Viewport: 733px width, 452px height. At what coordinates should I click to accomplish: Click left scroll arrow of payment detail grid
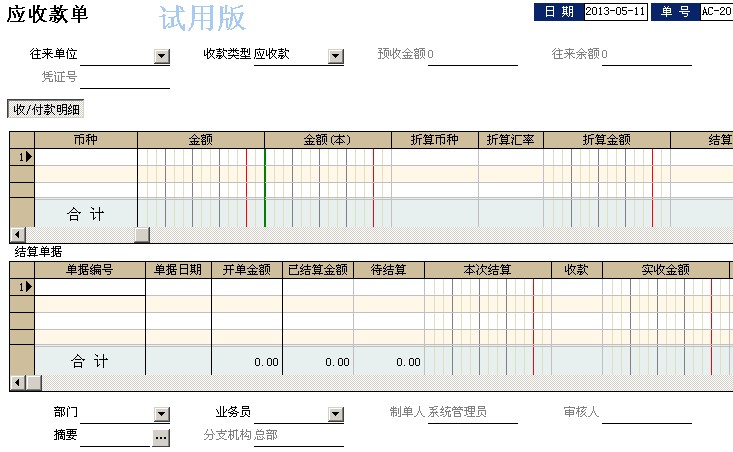point(18,235)
